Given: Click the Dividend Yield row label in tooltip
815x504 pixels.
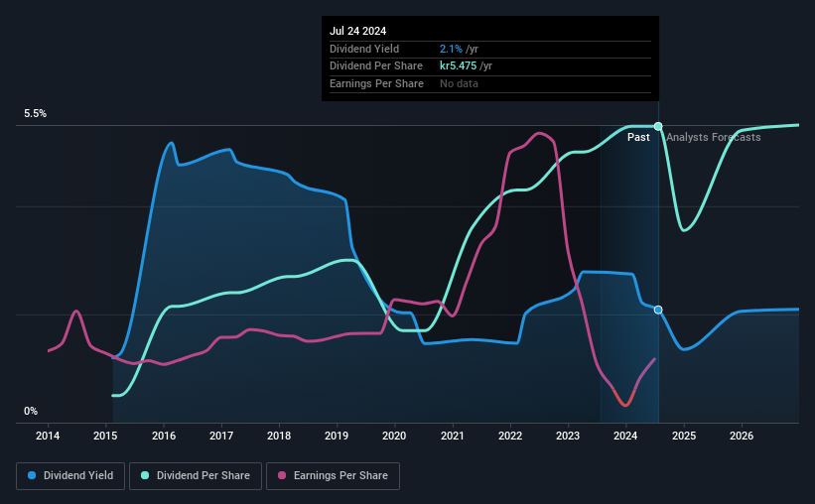Looking at the screenshot, I should pyautogui.click(x=364, y=49).
